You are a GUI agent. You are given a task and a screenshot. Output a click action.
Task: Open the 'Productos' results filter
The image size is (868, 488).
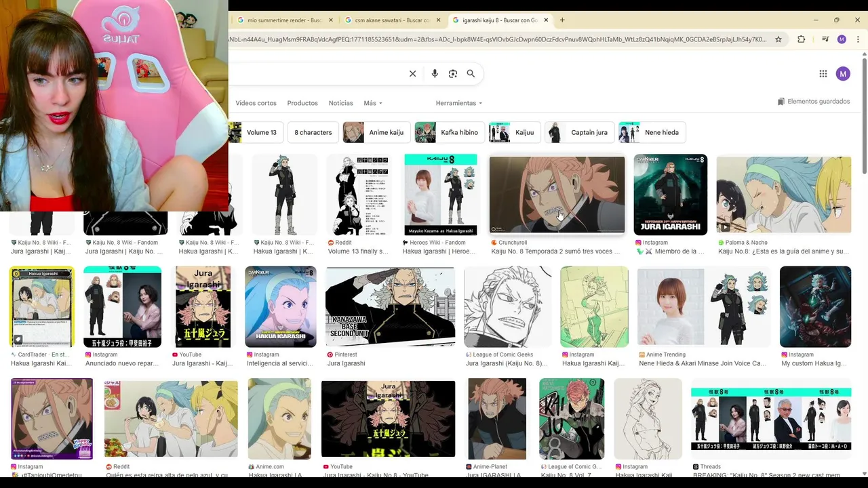(302, 103)
